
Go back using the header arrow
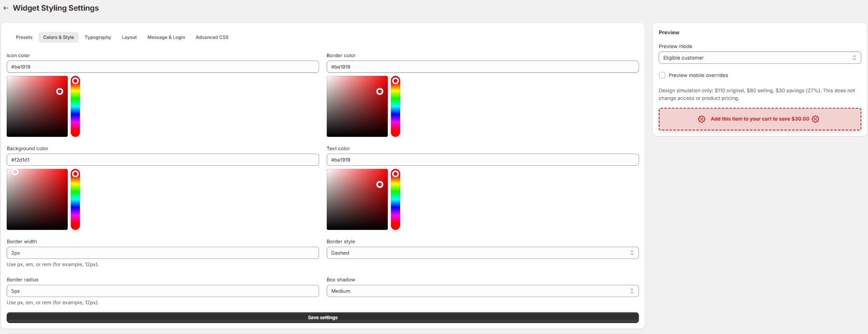[6, 8]
